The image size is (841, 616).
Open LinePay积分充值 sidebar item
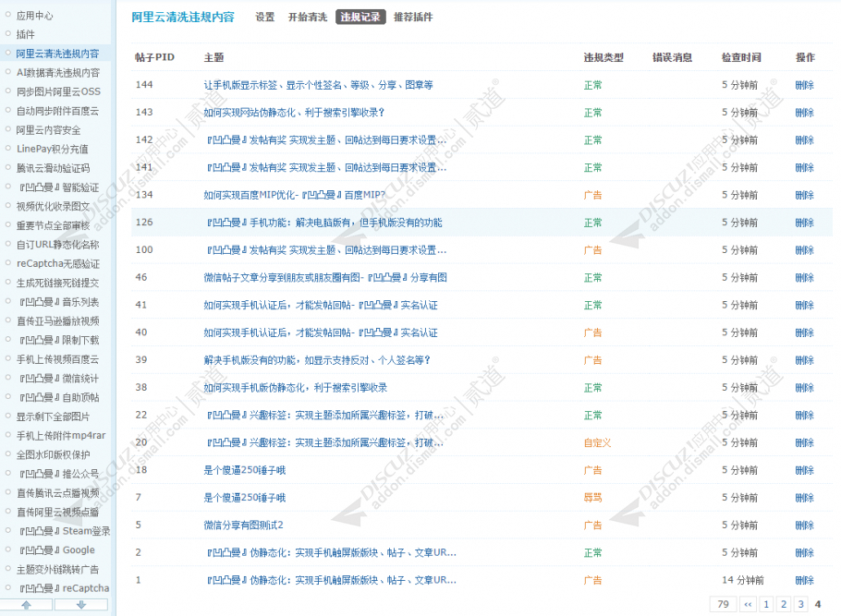(52, 149)
